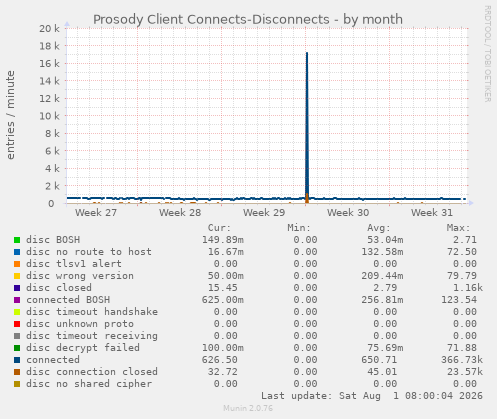Select the 'connected BOSH' legend label

68,300
